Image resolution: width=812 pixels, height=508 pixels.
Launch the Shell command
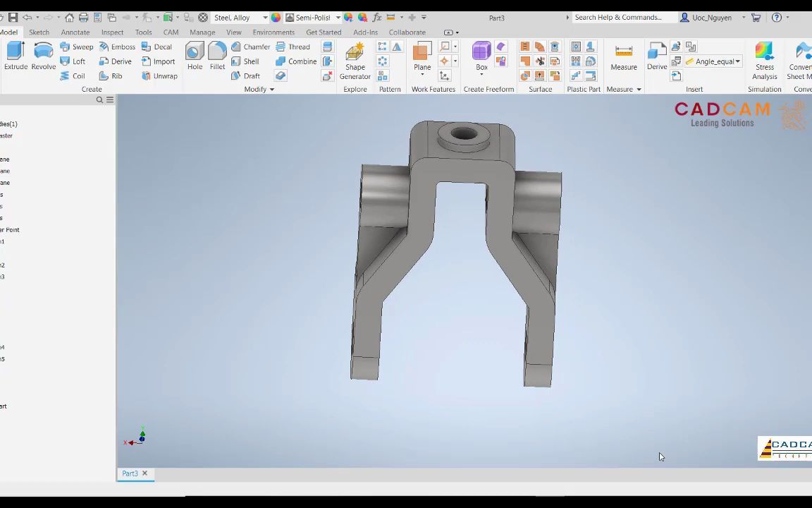coord(251,61)
